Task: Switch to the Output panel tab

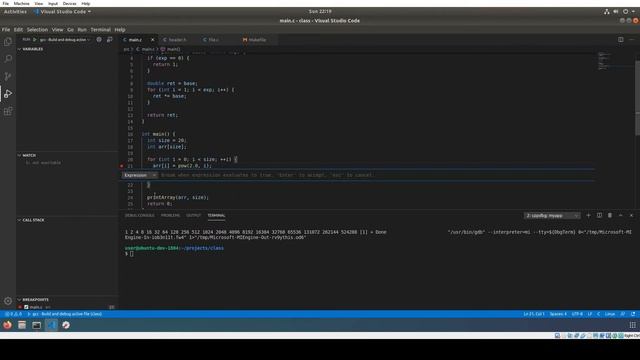Action: click(193, 215)
